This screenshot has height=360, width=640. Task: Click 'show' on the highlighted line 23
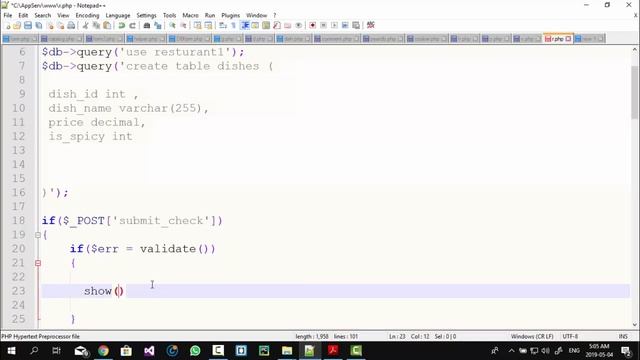[x=98, y=291]
